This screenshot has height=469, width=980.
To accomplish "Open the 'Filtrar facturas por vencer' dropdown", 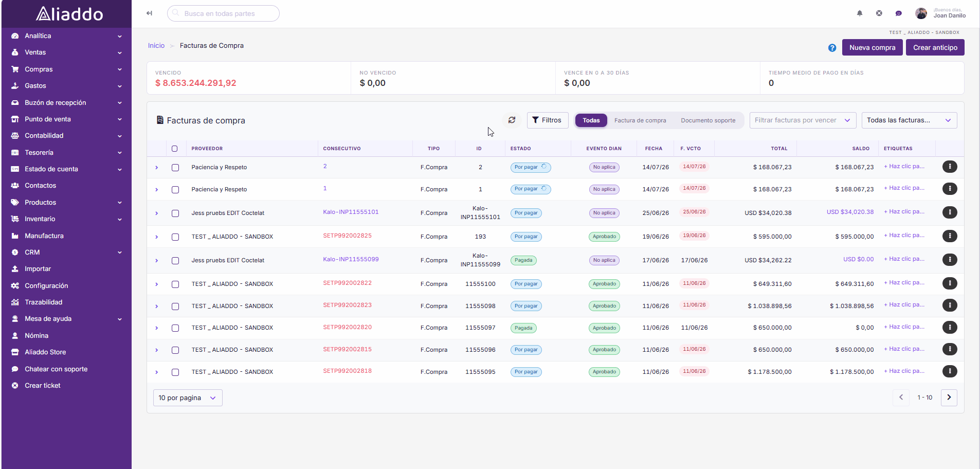I will click(803, 120).
